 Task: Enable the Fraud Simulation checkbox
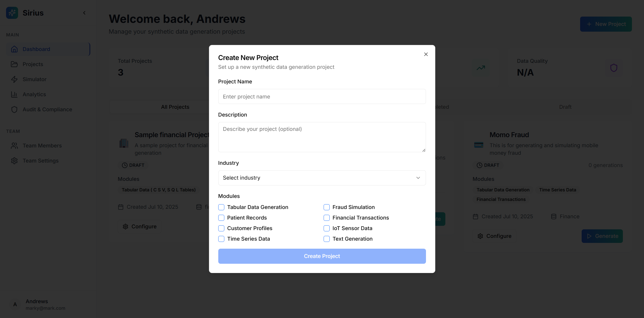326,207
